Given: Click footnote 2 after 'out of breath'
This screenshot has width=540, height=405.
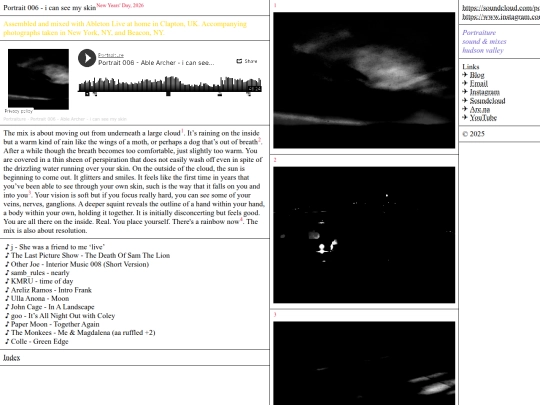Looking at the screenshot, I should [260, 139].
